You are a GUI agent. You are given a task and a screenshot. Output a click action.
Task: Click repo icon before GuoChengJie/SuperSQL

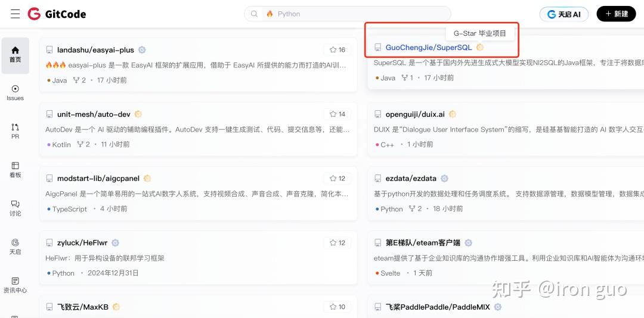point(378,48)
